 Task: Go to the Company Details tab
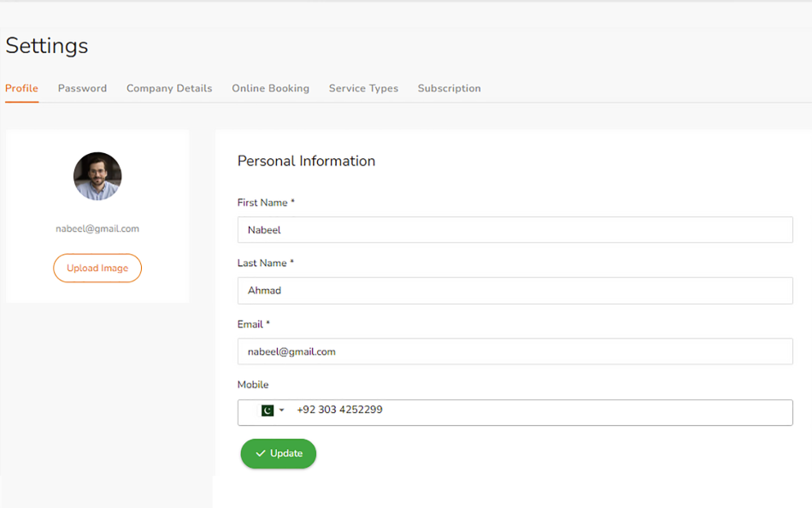(169, 88)
